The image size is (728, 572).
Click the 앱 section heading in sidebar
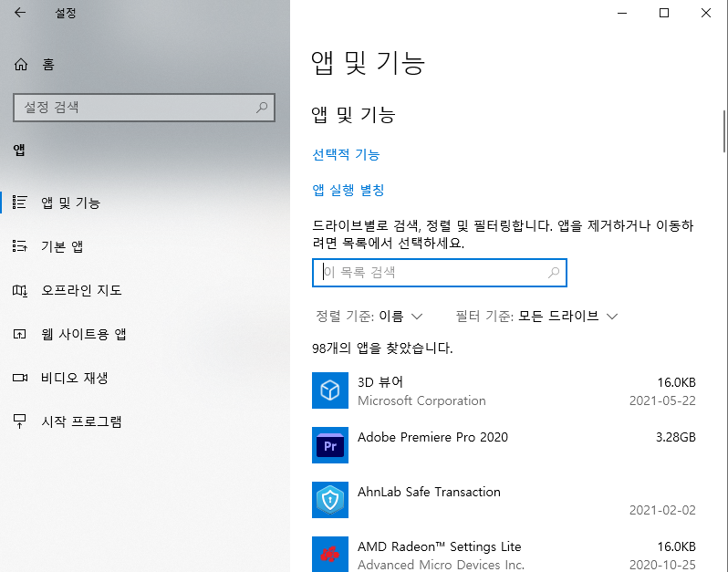pyautogui.click(x=19, y=150)
